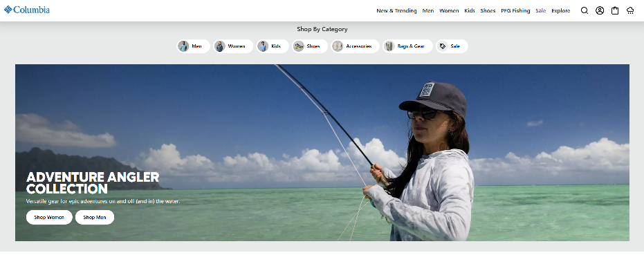This screenshot has height=255, width=644.
Task: Open the Explore navigation menu
Action: 560,10
